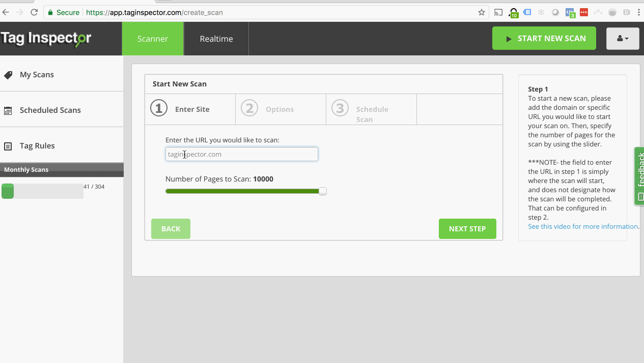Click the Tag Rules list icon
644x363 pixels.
point(8,146)
